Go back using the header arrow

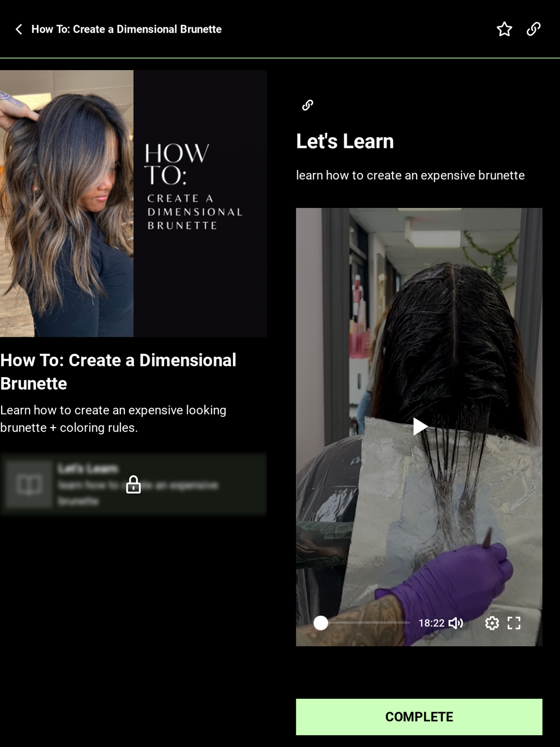(19, 29)
